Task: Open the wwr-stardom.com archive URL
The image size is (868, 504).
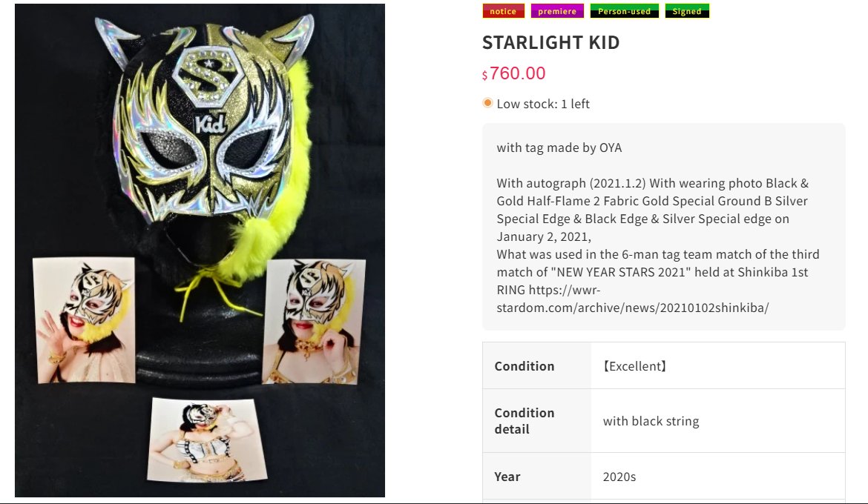Action: click(632, 299)
